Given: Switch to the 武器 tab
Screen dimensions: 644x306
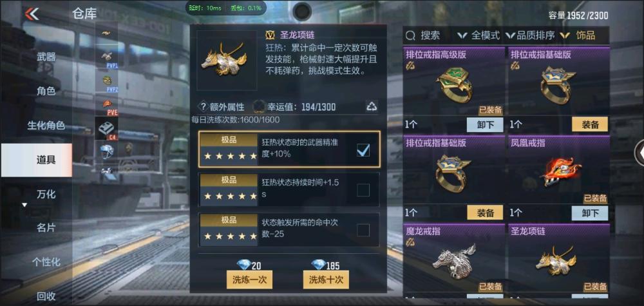Looking at the screenshot, I should point(46,57).
